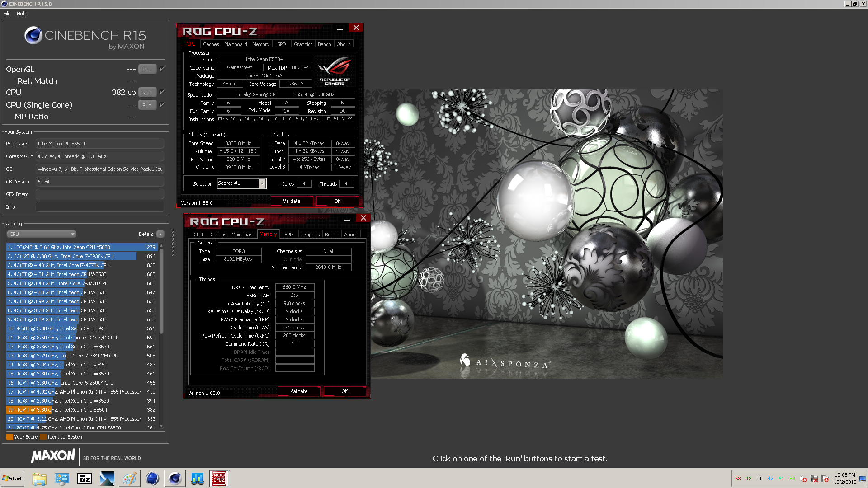The width and height of the screenshot is (868, 488).
Task: Click OK in the lower CPU-Z Memory window
Action: (x=344, y=391)
